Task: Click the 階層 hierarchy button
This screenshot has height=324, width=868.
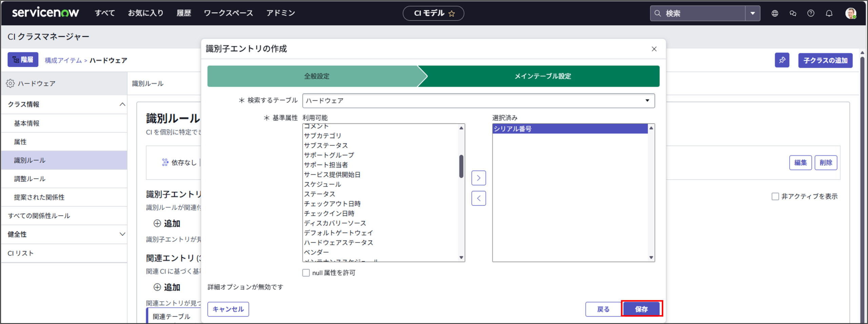Action: (23, 60)
